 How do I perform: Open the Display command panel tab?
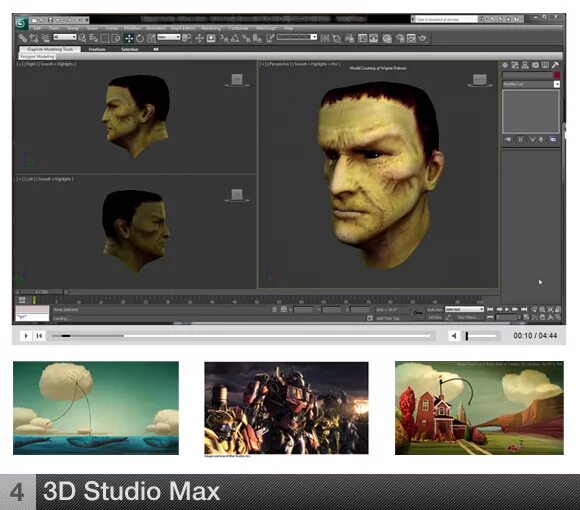pos(545,65)
